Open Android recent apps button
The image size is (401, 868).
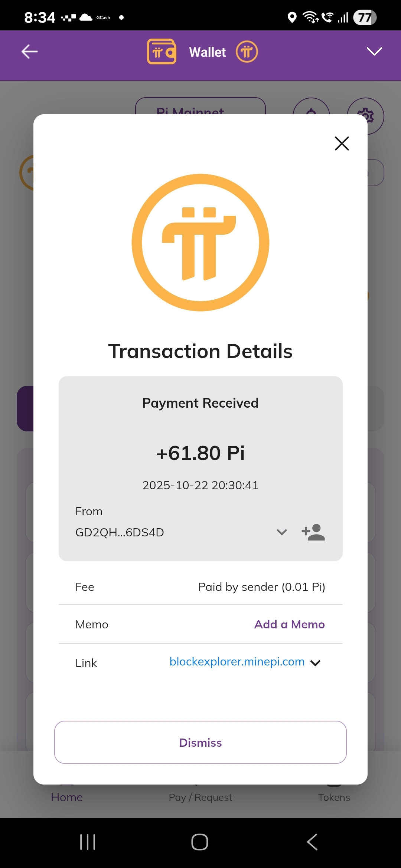[x=88, y=842]
